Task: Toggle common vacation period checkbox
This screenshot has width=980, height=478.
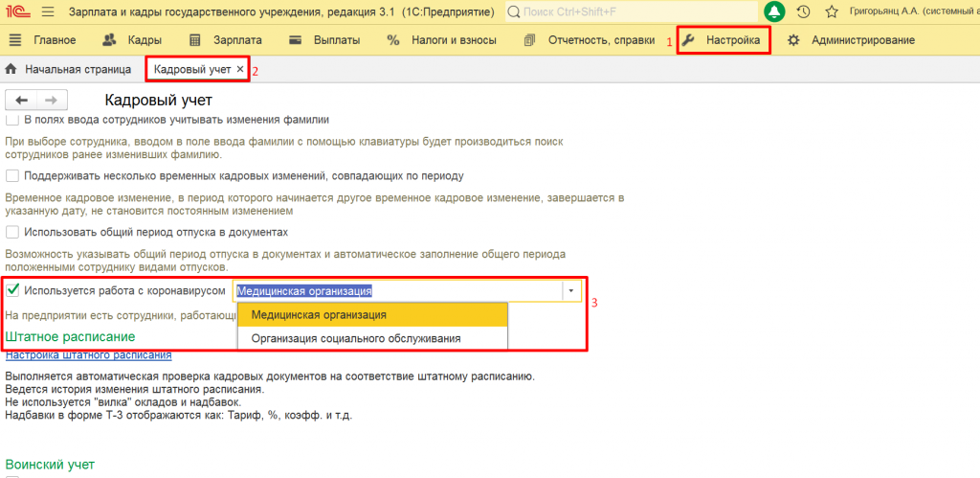Action: coord(11,232)
